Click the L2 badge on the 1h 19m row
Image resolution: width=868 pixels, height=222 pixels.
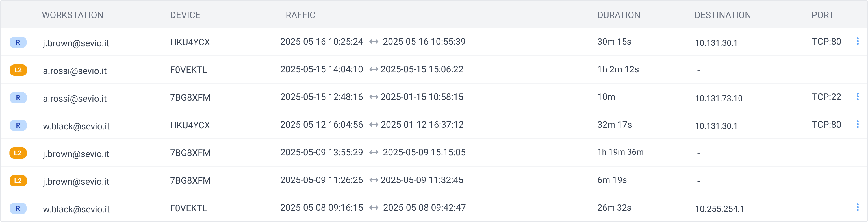click(x=18, y=153)
